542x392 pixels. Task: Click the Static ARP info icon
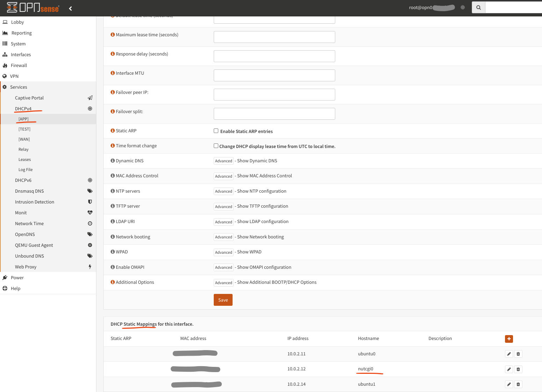(112, 131)
